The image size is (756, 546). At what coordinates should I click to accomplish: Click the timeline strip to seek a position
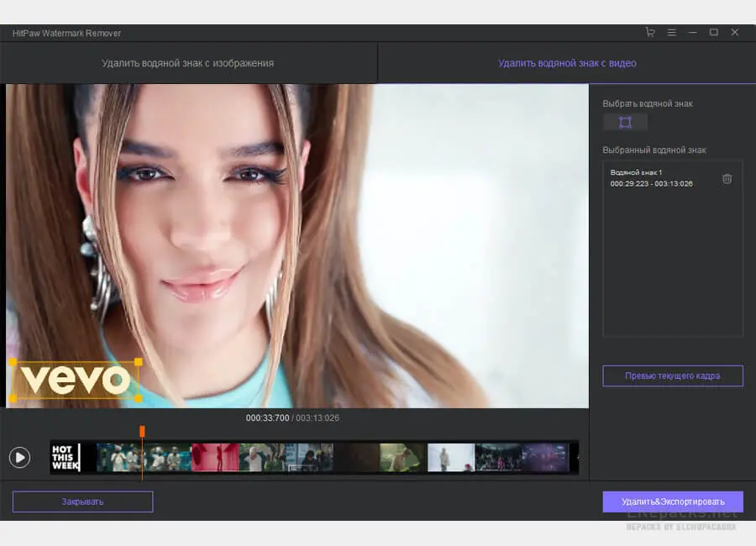click(x=294, y=457)
